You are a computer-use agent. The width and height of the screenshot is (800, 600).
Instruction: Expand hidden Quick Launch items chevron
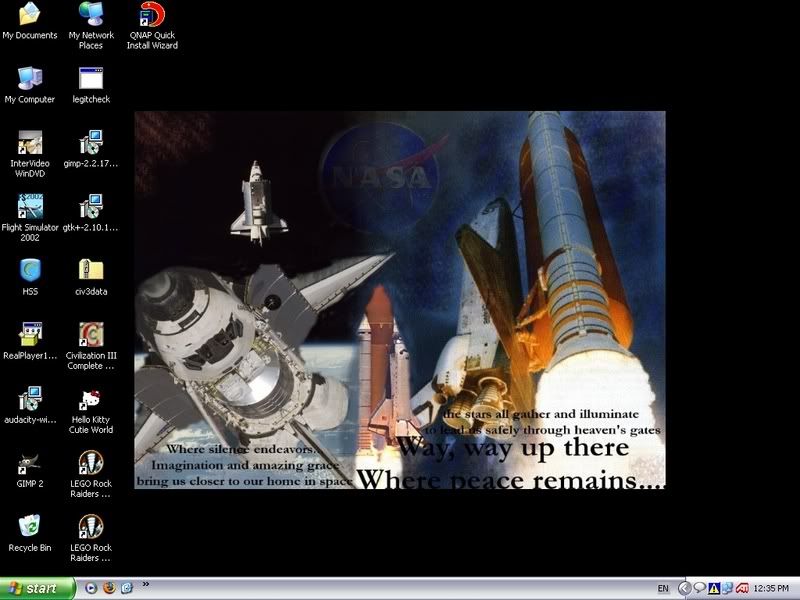[x=145, y=585]
